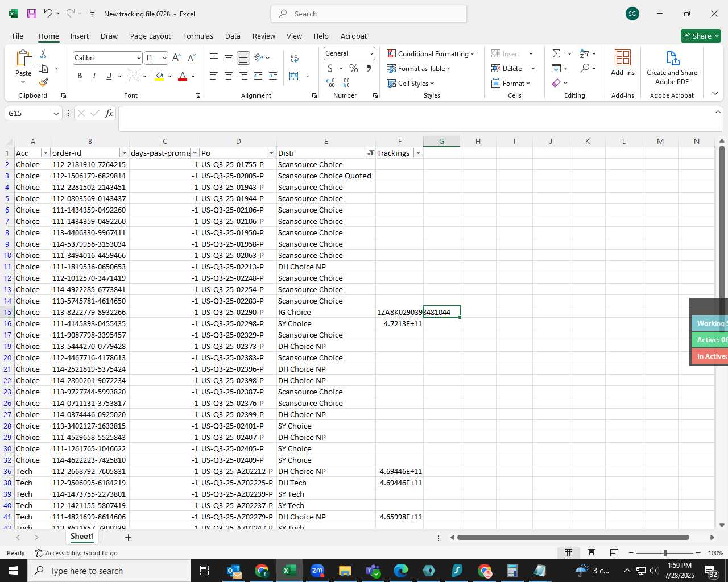
Task: Toggle Bottom Align vertical alignment
Action: 243,57
